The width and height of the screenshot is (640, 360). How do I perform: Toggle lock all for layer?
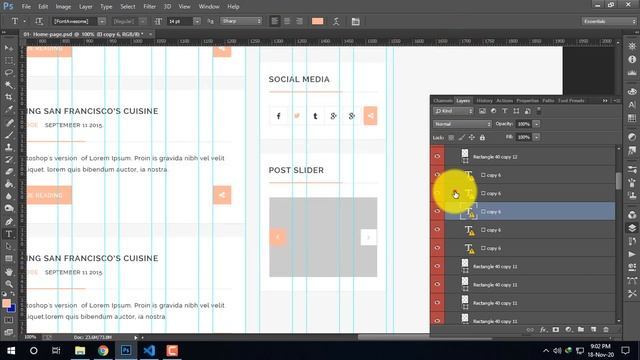click(482, 138)
